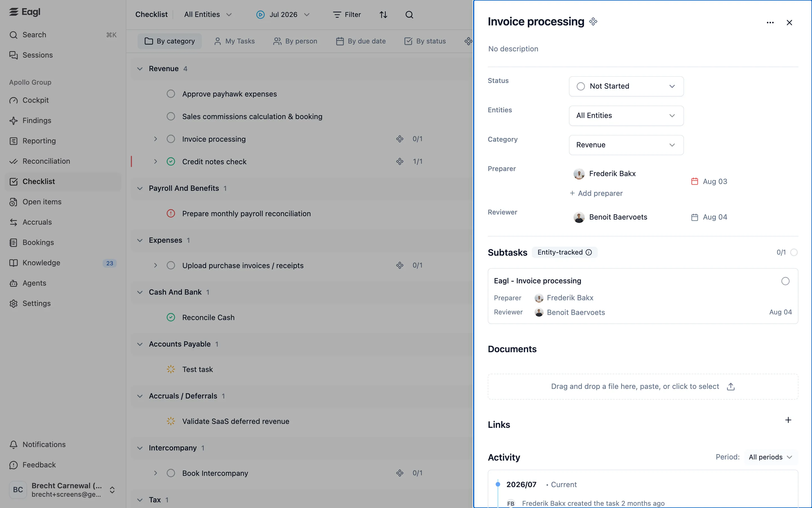Switch to the By person tab
The width and height of the screenshot is (812, 508).
[295, 41]
